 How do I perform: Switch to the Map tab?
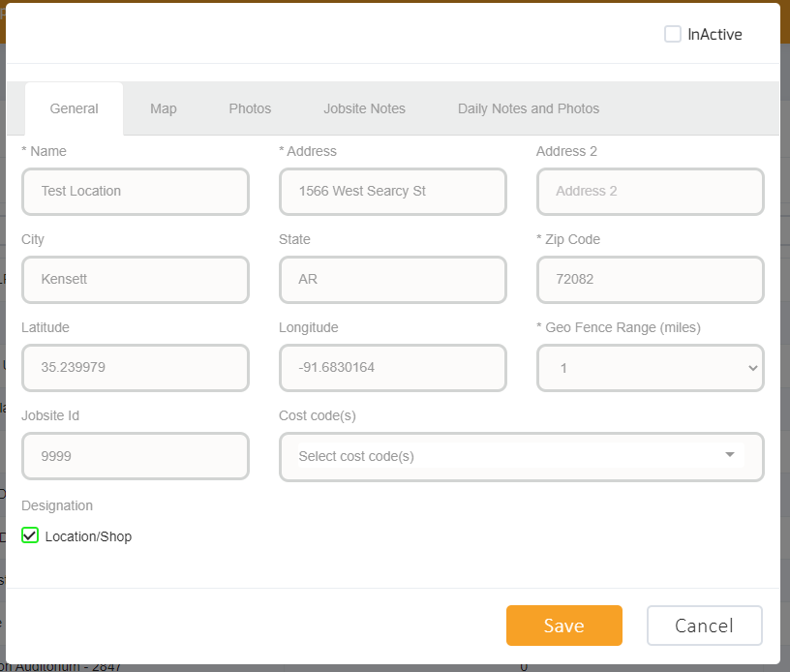pos(163,108)
